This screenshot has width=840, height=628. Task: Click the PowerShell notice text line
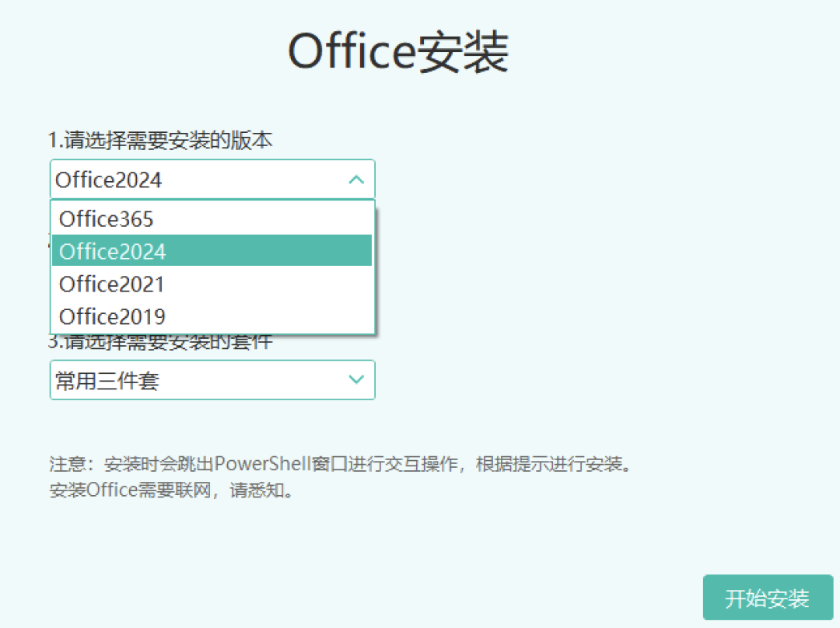pyautogui.click(x=341, y=464)
